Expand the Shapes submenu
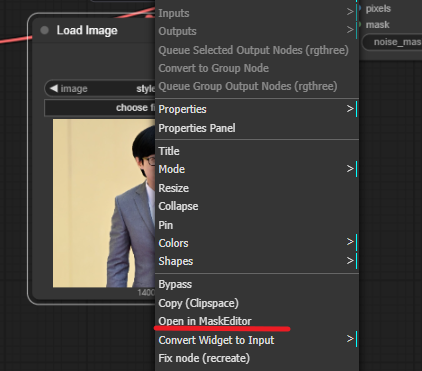The height and width of the screenshot is (371, 422). tap(257, 261)
